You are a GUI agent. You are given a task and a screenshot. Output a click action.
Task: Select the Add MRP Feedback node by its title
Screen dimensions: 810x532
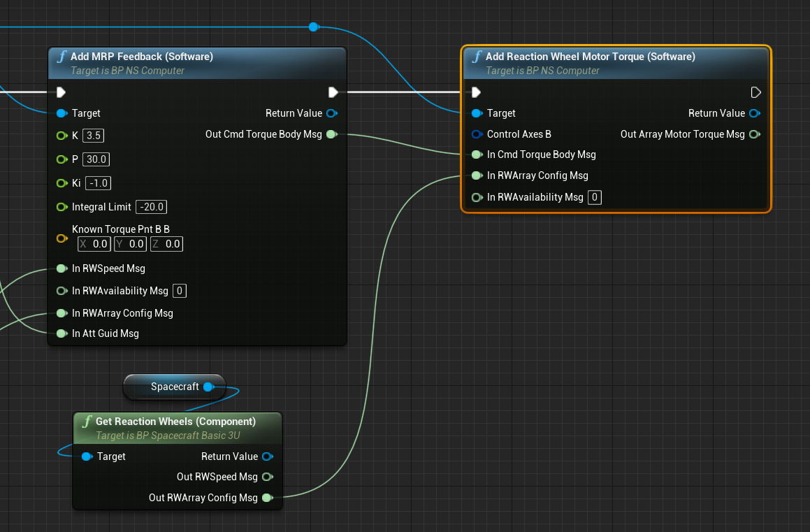142,57
